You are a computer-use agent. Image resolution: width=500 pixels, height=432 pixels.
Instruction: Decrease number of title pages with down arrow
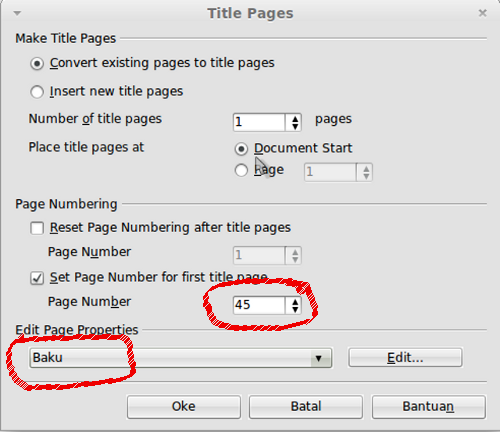(x=295, y=126)
